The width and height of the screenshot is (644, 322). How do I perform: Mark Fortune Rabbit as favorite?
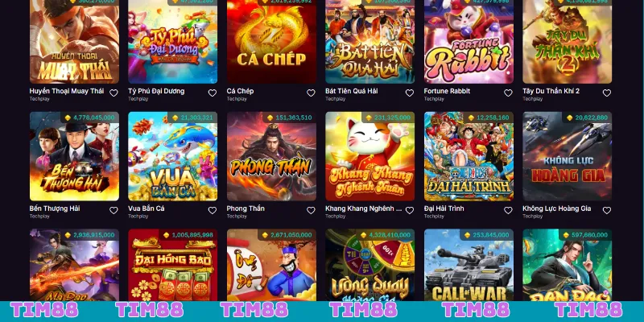pos(508,93)
